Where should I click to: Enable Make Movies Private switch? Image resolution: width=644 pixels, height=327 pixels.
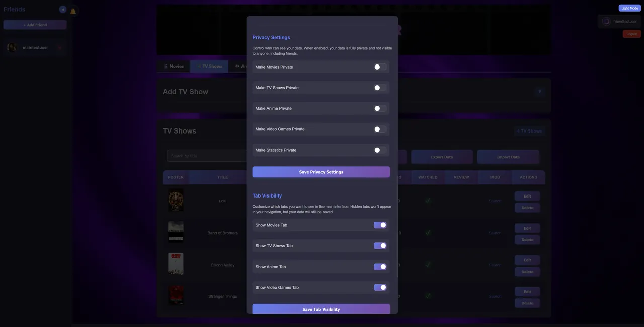click(x=380, y=67)
